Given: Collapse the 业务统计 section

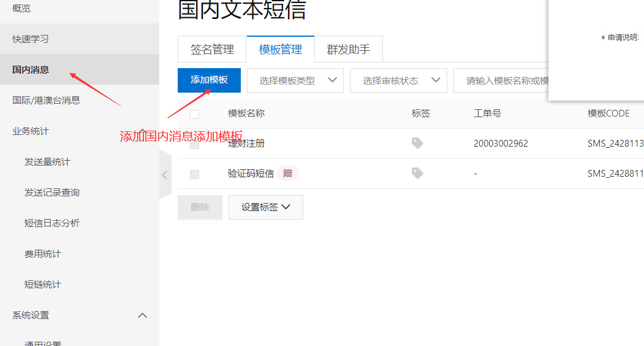Looking at the screenshot, I should 142,131.
